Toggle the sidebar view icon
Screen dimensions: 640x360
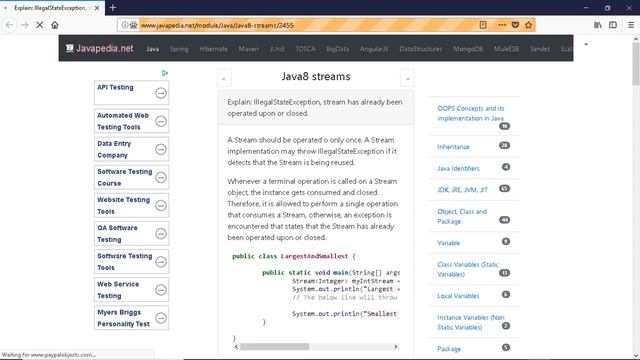[613, 25]
